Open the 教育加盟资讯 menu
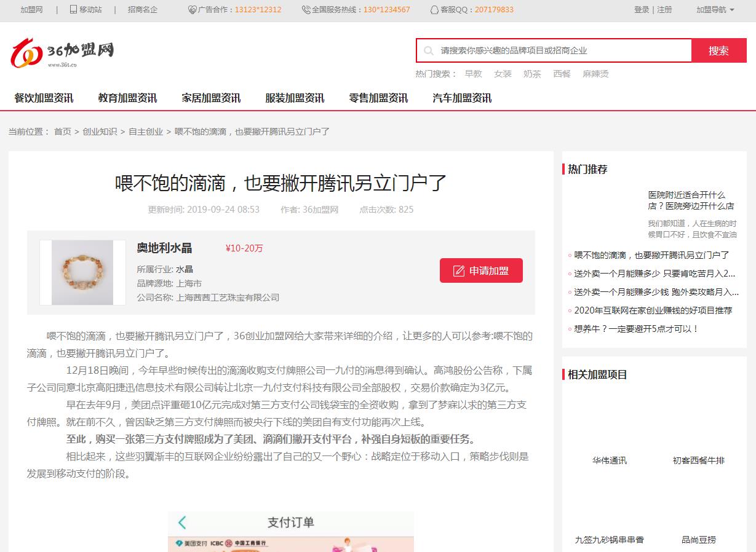This screenshot has height=552, width=756. (x=127, y=98)
